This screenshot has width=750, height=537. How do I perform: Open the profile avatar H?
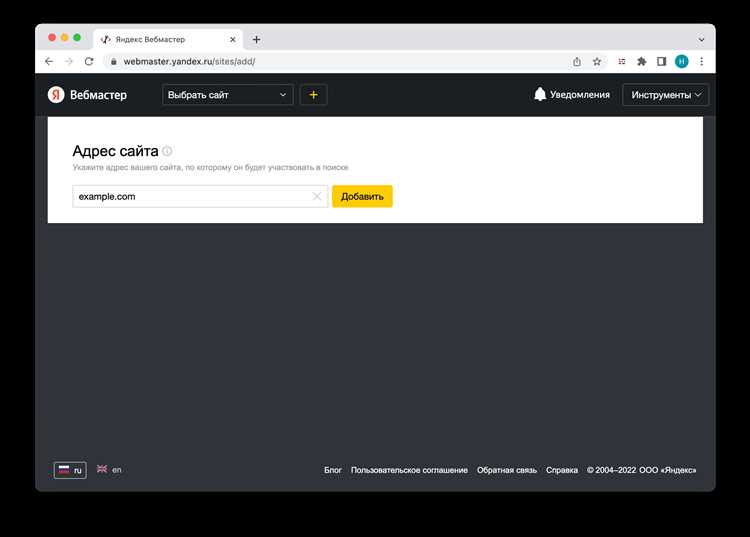click(x=682, y=62)
